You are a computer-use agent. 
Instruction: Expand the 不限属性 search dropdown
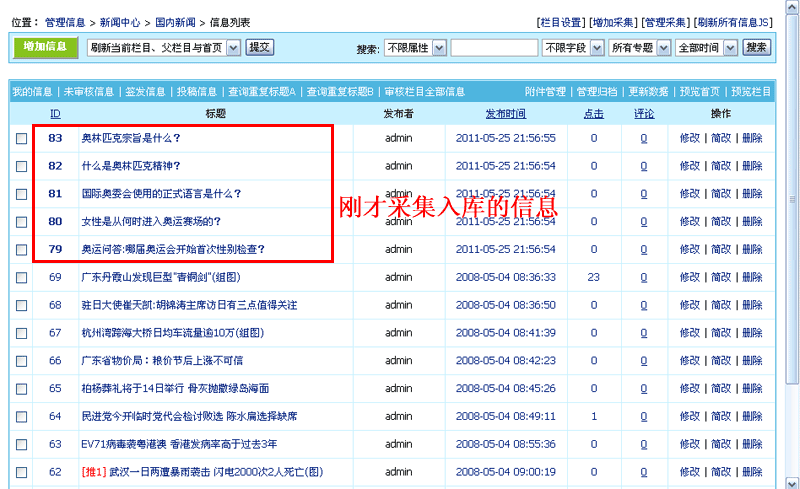(415, 47)
